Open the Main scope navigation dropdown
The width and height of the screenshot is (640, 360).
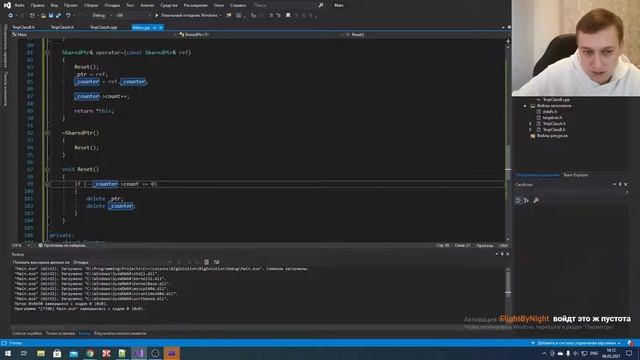pos(94,35)
